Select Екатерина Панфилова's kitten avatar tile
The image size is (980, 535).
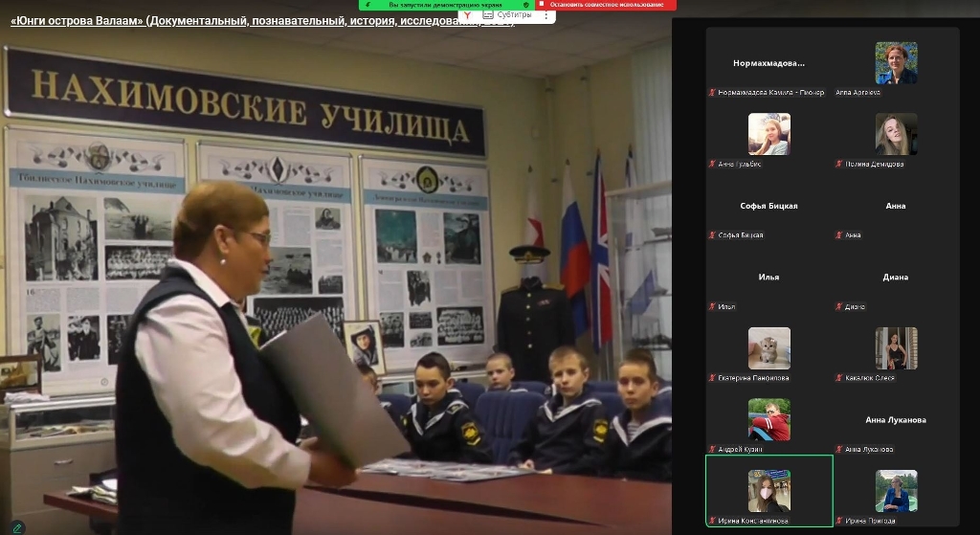[x=768, y=348]
